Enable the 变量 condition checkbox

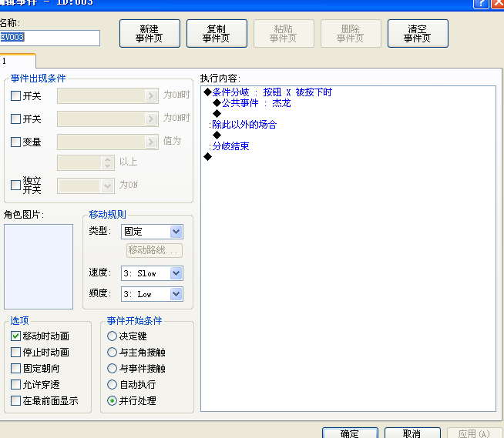pos(15,142)
